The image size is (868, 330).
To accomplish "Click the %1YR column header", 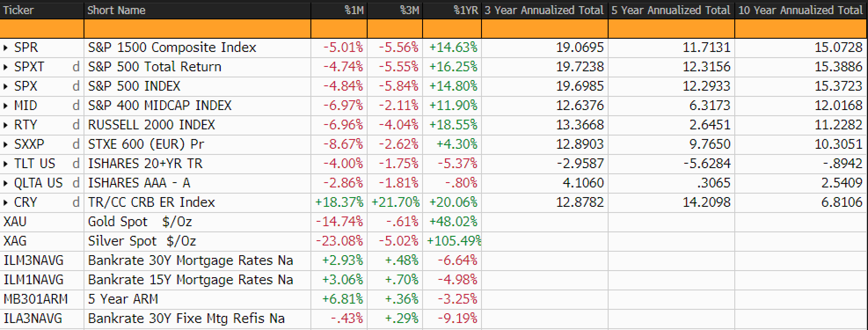I will 465,10.
